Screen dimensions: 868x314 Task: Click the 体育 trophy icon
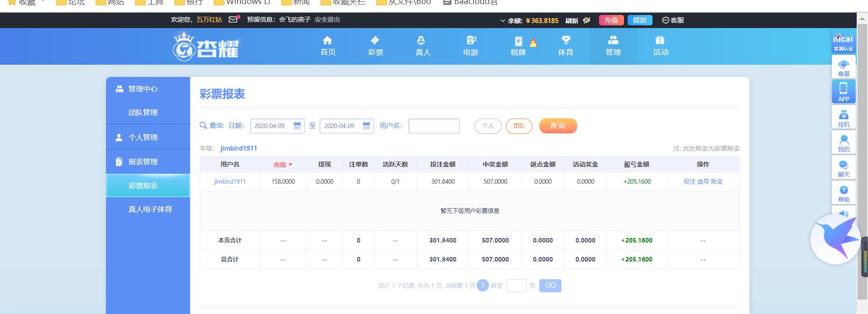click(566, 40)
